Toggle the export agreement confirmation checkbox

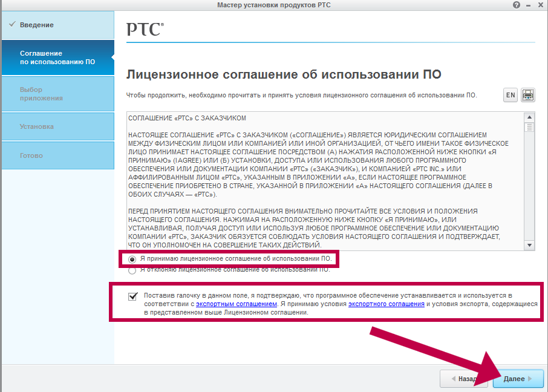[x=132, y=296]
